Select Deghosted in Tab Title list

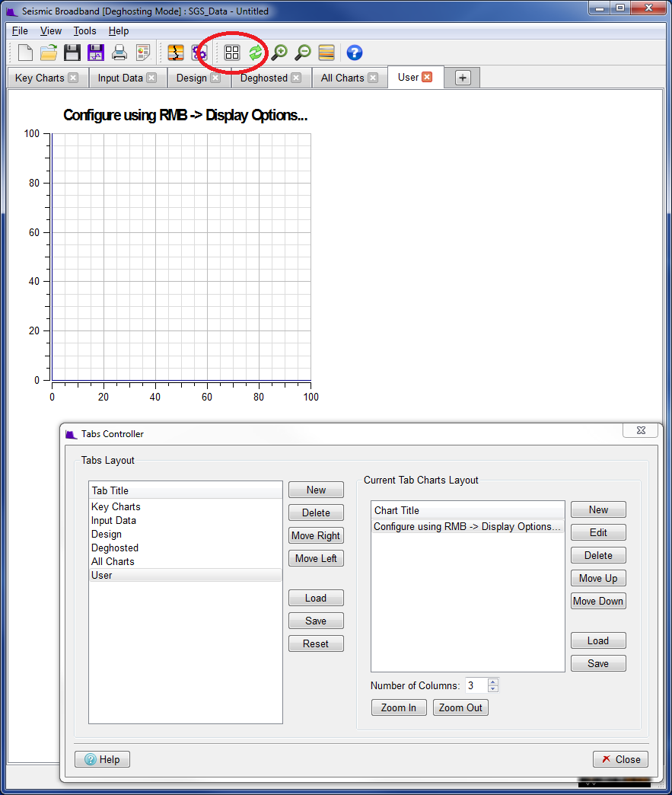click(186, 548)
